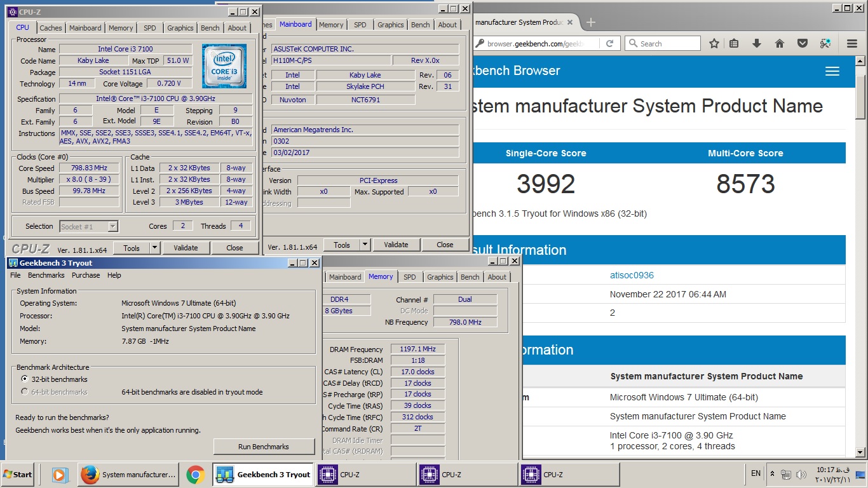Open the Firefox hamburger menu

(x=852, y=44)
